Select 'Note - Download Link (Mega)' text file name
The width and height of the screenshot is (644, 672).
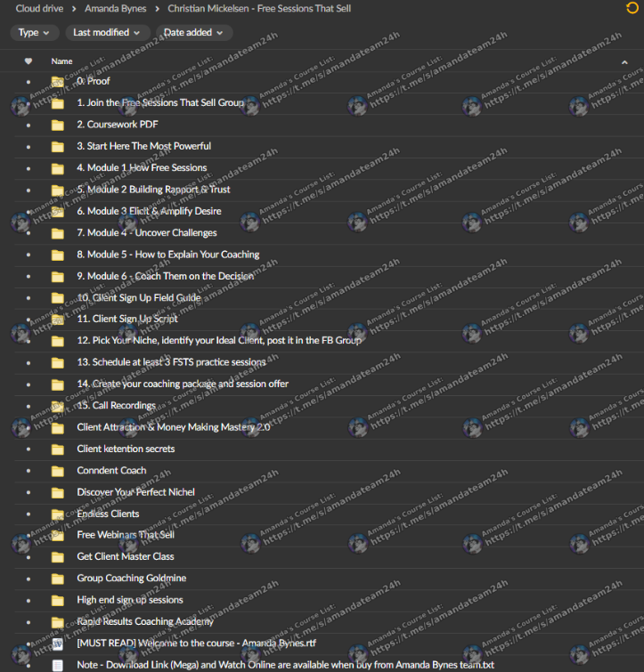[x=286, y=665]
